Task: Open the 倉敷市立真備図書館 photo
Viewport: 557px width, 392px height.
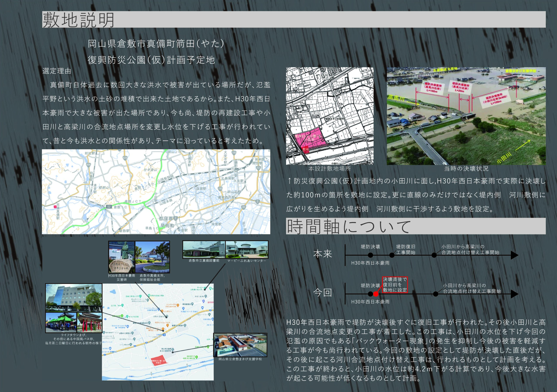Action: pos(204,249)
